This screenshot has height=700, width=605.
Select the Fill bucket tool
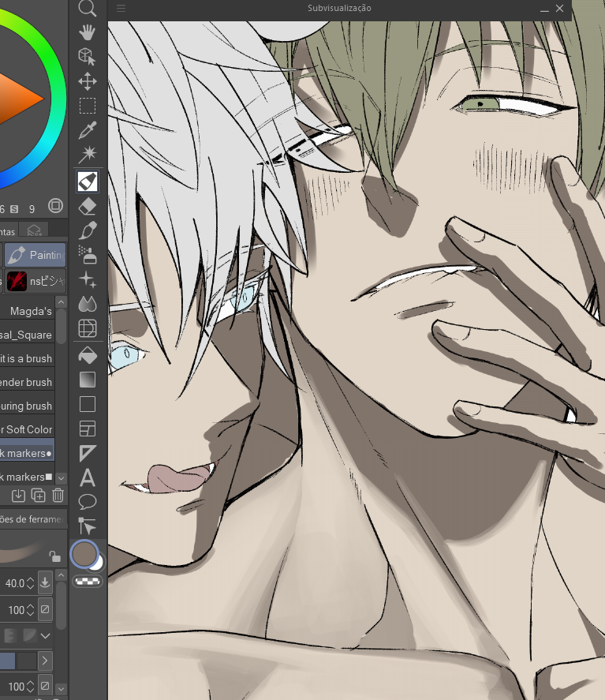click(x=87, y=356)
